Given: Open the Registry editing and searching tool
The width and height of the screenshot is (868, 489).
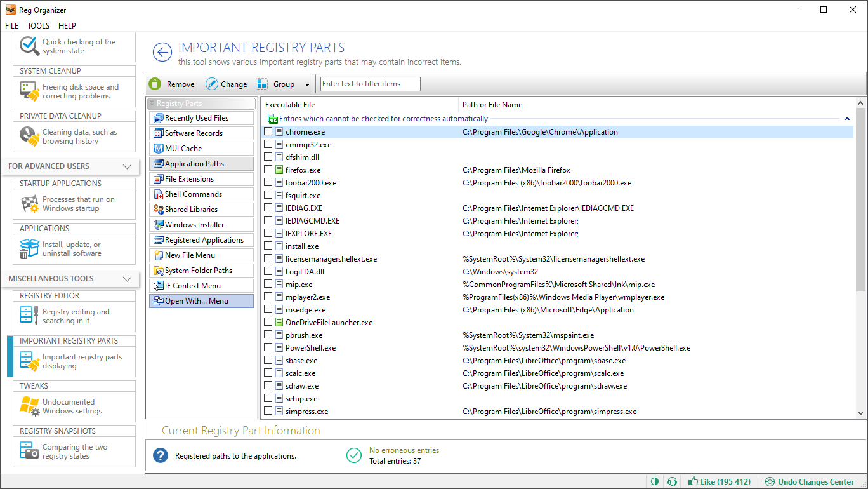Looking at the screenshot, I should tap(74, 316).
